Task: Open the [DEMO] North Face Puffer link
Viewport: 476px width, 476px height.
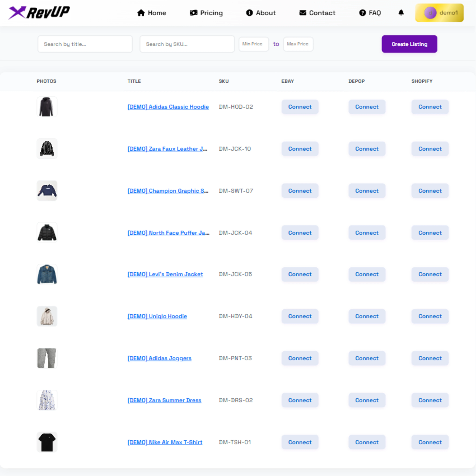Action: (x=168, y=233)
